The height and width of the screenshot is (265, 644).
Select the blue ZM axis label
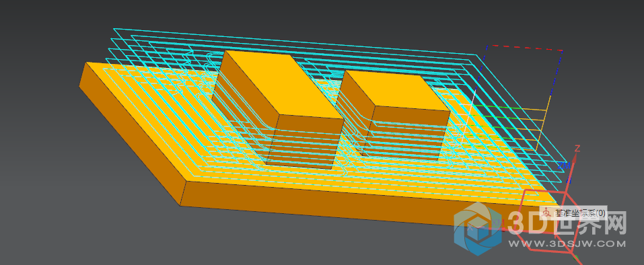565,165
